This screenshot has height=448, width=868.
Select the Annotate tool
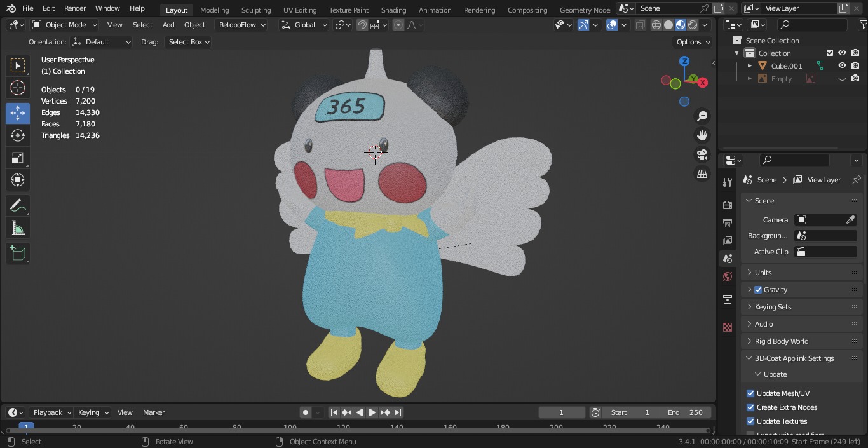18,205
